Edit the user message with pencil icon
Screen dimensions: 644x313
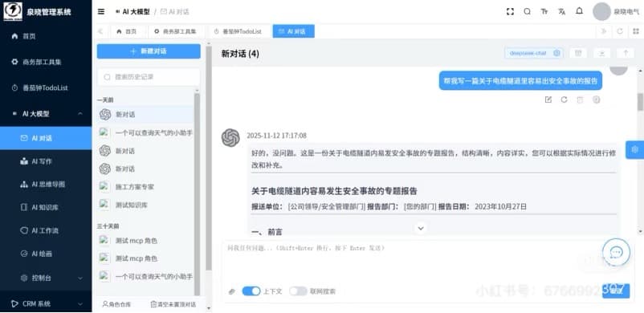click(x=548, y=100)
